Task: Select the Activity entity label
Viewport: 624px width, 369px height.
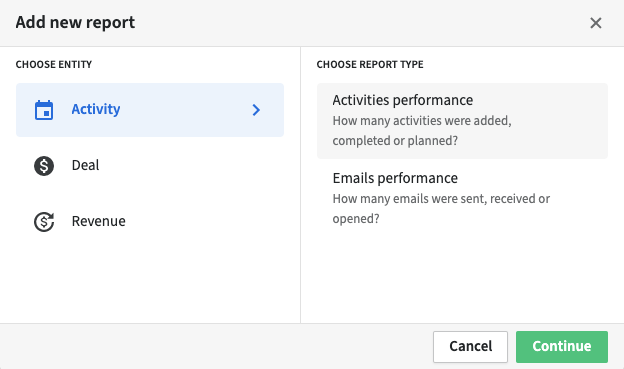Action: (x=96, y=109)
